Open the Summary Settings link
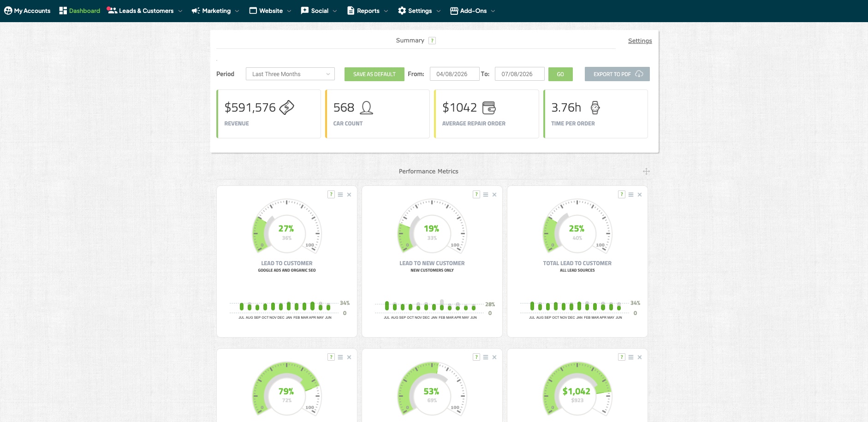Viewport: 868px width, 422px height. point(640,41)
